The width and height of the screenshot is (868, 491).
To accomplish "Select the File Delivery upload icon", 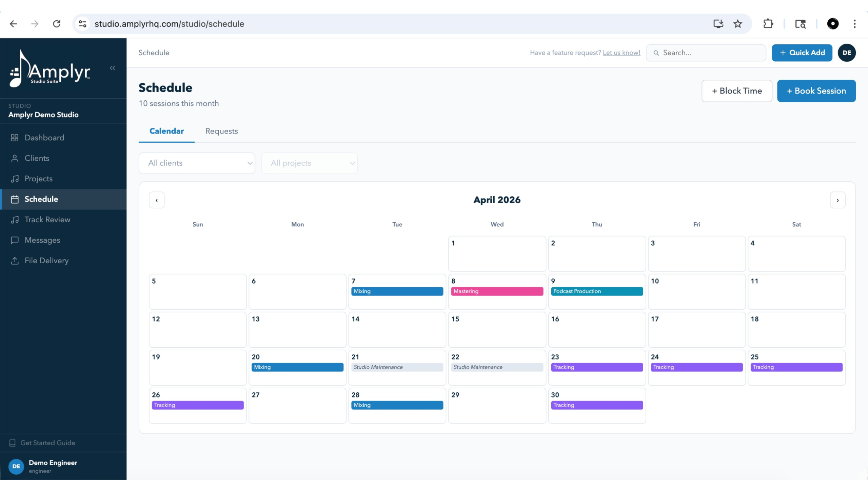I will [15, 261].
